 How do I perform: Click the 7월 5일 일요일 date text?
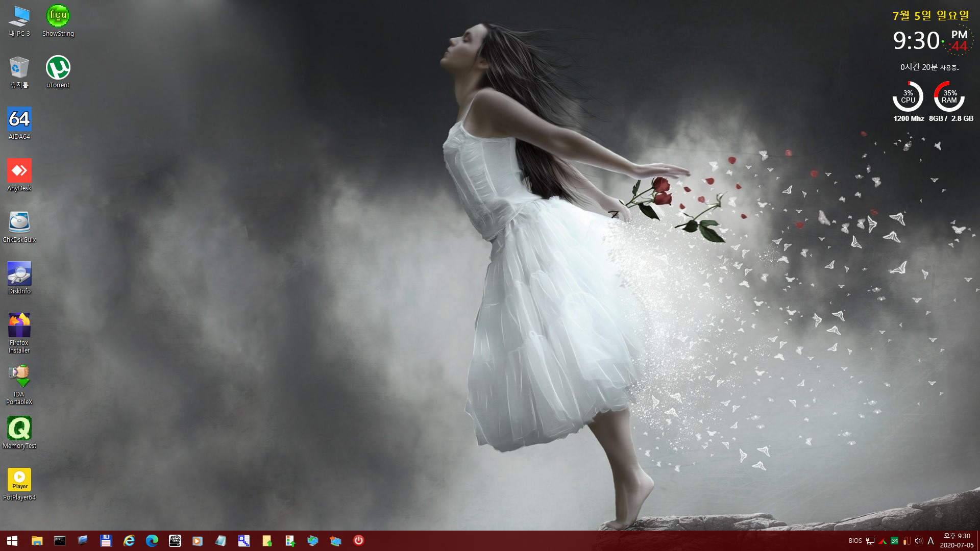click(931, 16)
